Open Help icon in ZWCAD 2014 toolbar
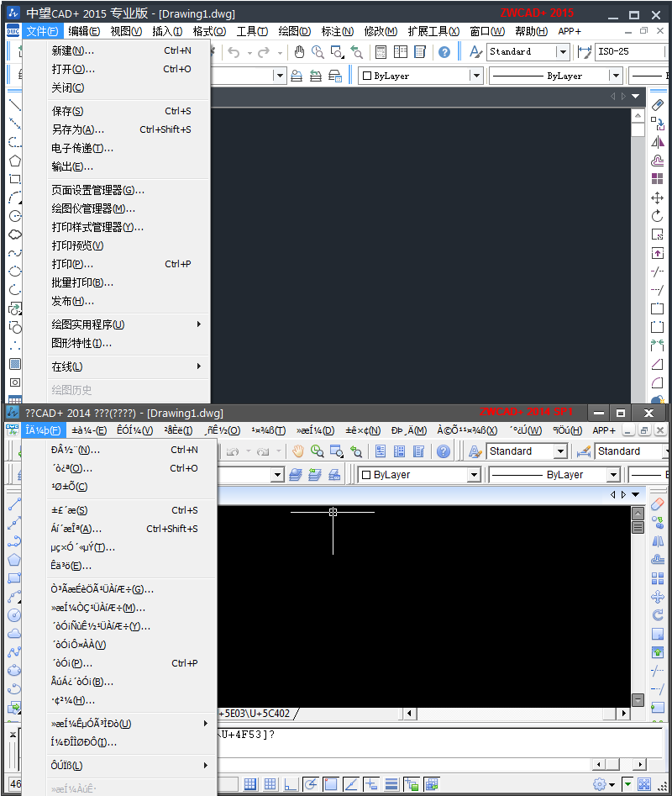This screenshot has height=796, width=672. (x=444, y=451)
